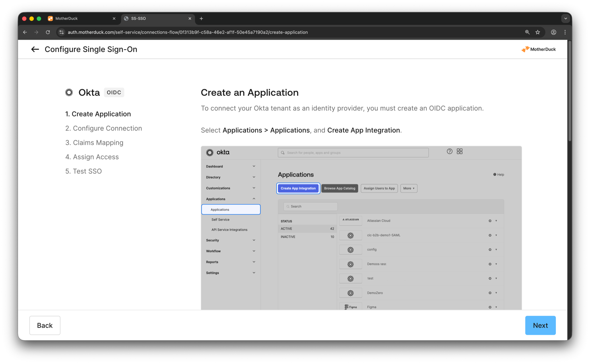Click the Search field above the applications list
590x364 pixels.
point(310,206)
